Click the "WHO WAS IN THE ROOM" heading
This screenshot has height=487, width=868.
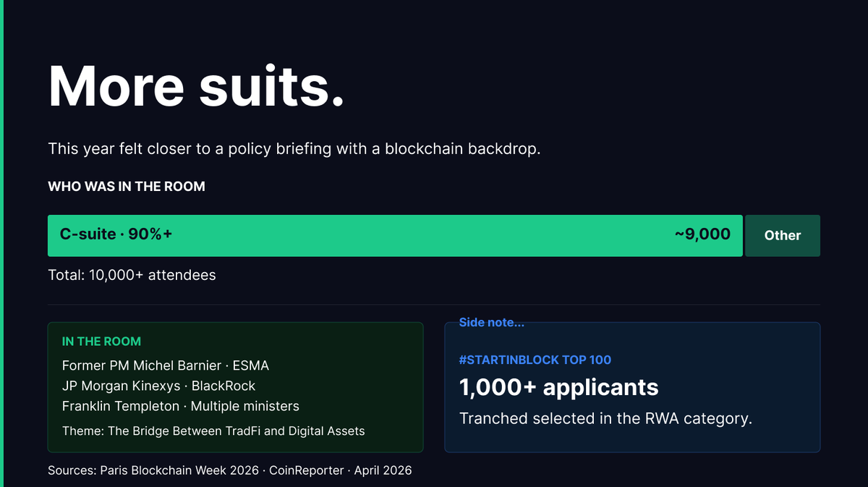coord(127,186)
